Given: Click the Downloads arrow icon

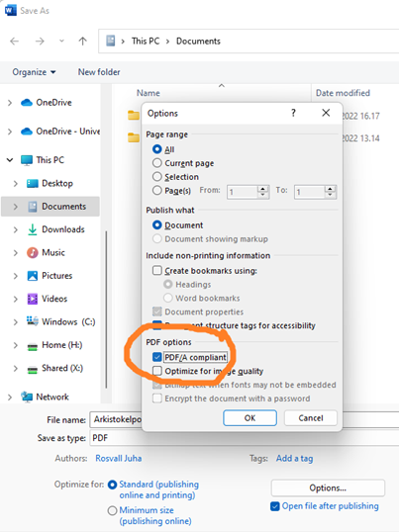Looking at the screenshot, I should click(33, 229).
